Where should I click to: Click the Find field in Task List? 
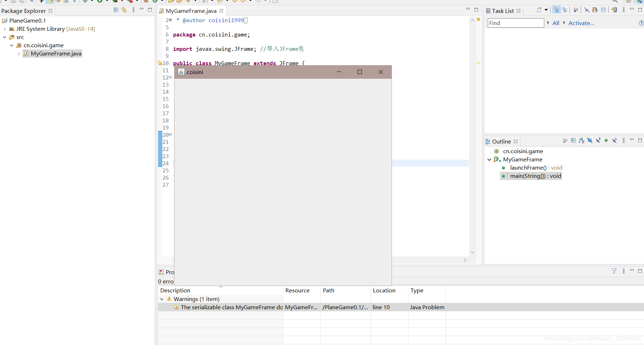(516, 23)
